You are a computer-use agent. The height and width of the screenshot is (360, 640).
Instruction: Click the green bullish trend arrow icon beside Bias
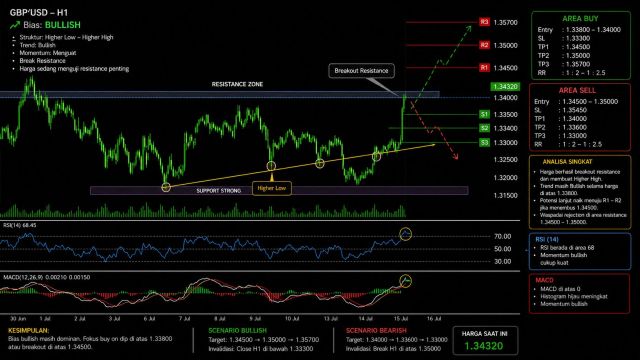point(15,25)
